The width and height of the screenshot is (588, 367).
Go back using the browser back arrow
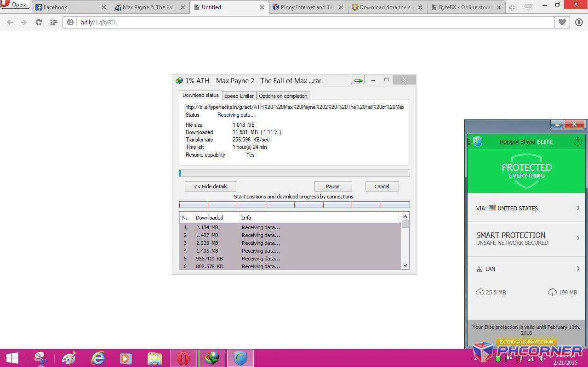coord(10,22)
